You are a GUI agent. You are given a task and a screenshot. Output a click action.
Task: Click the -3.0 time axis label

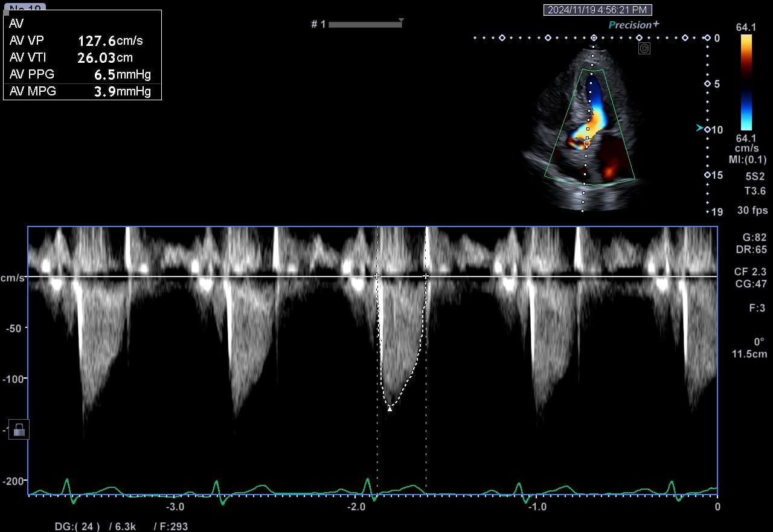[176, 507]
